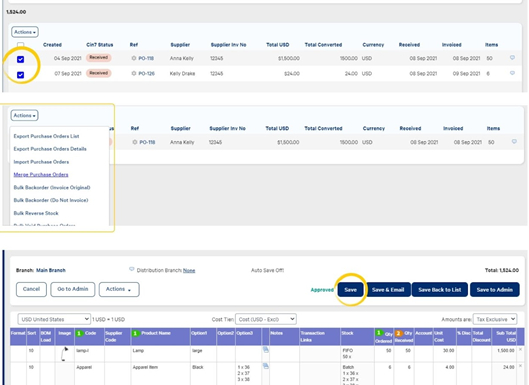
Task: Sort list by Cin7 Status column header
Action: click(100, 45)
